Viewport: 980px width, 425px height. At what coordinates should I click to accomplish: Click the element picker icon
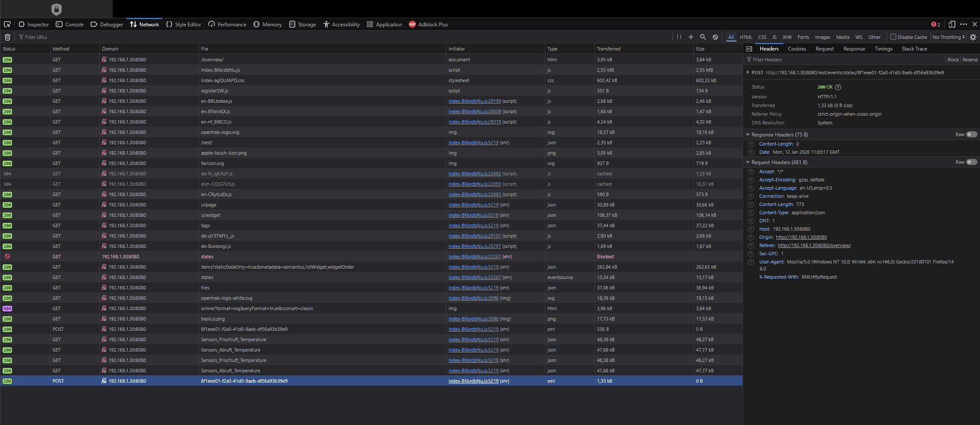click(7, 25)
